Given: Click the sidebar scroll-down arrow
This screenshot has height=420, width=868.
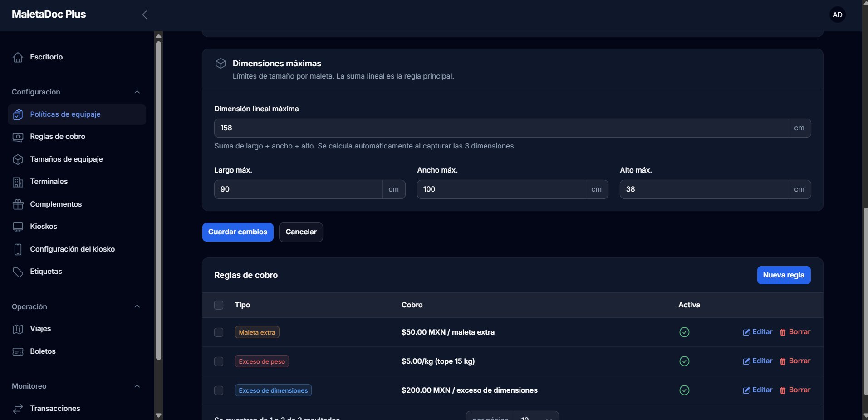Looking at the screenshot, I should 158,415.
